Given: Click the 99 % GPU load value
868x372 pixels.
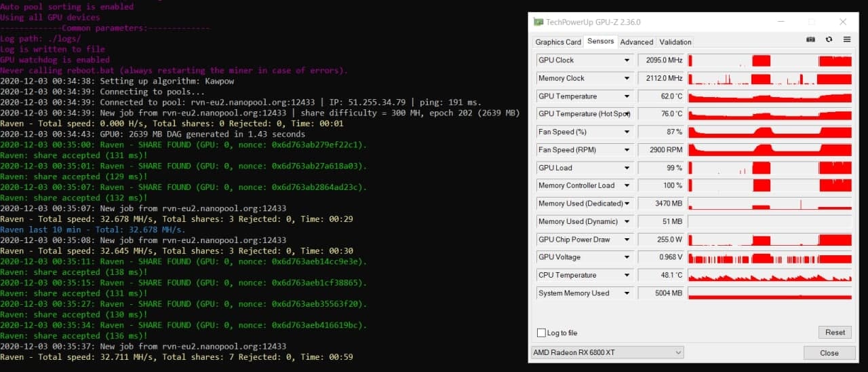Looking at the screenshot, I should pyautogui.click(x=661, y=168).
